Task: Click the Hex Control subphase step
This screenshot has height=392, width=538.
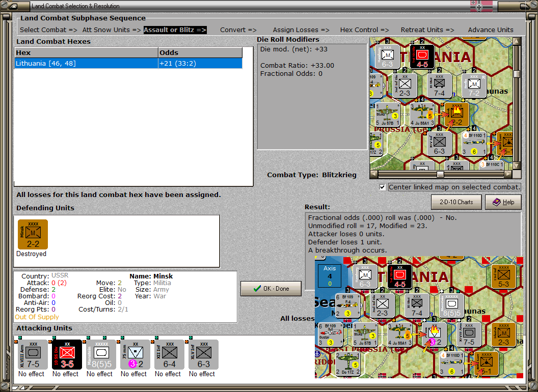Action: (x=364, y=30)
